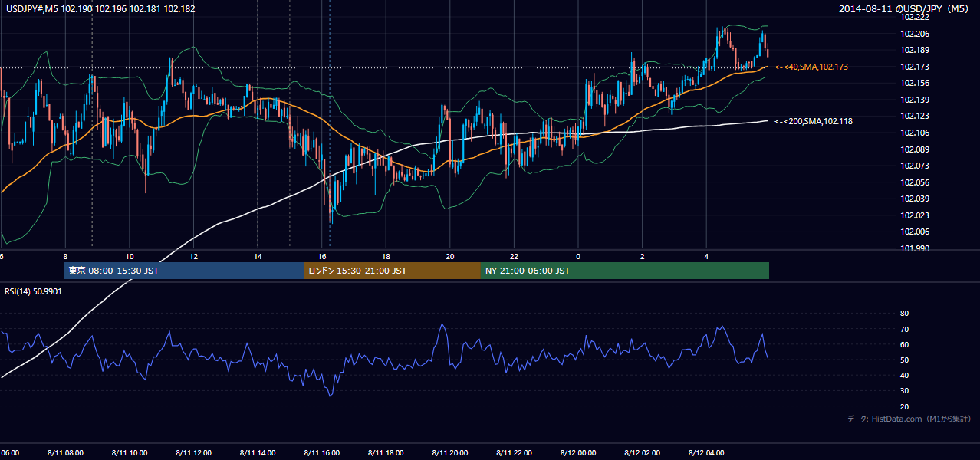Click the 8/11 12:00 date axis label

(193, 453)
